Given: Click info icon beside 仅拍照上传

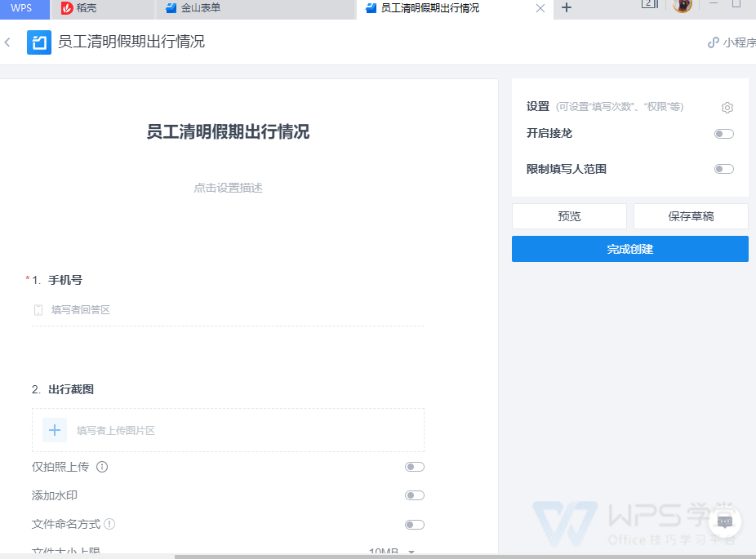Looking at the screenshot, I should pos(102,467).
